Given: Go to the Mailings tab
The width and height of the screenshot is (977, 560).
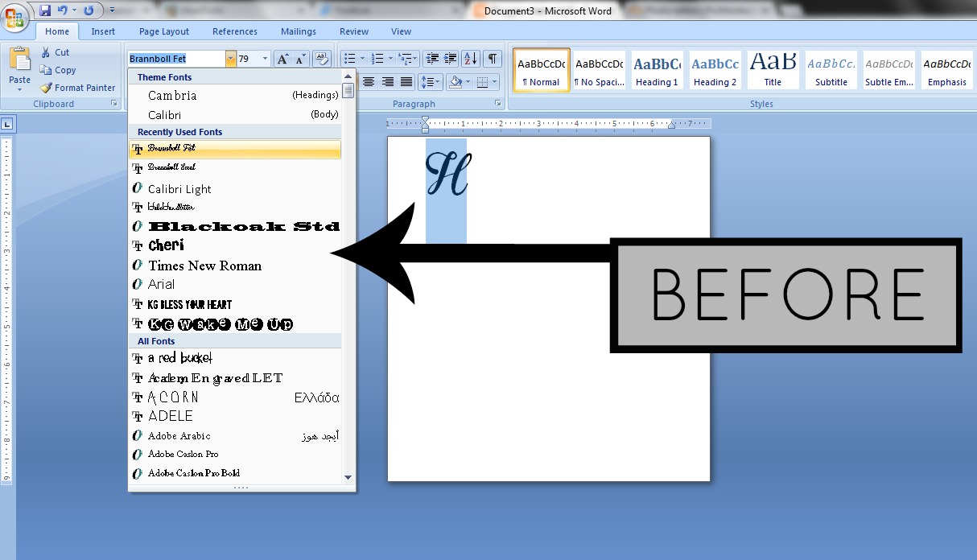Looking at the screenshot, I should pyautogui.click(x=299, y=32).
